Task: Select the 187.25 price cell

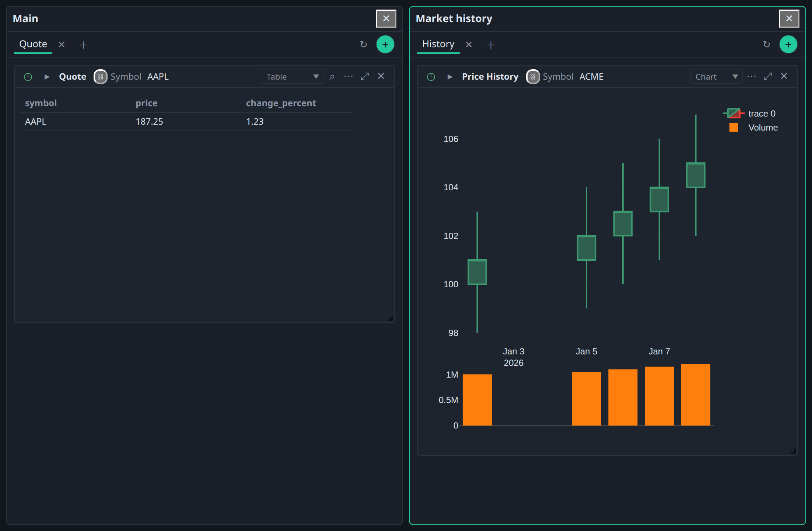Action: click(x=149, y=122)
